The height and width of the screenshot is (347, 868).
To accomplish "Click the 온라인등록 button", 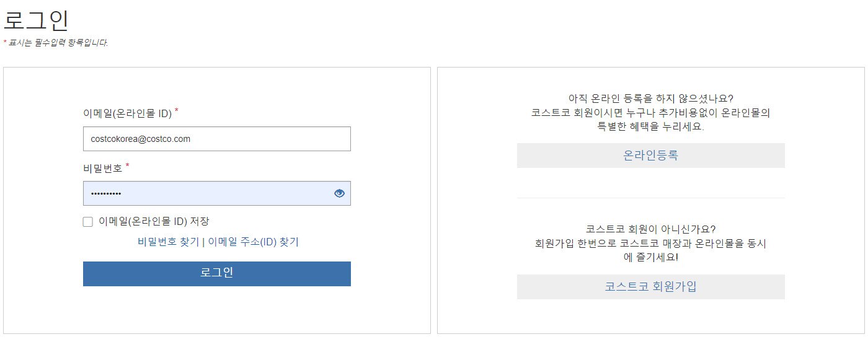I will click(651, 156).
